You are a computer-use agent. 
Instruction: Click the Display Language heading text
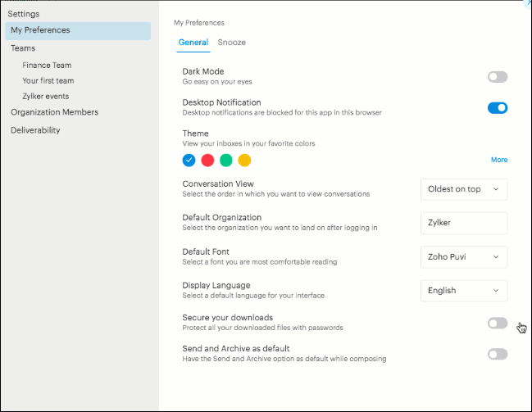pos(216,285)
